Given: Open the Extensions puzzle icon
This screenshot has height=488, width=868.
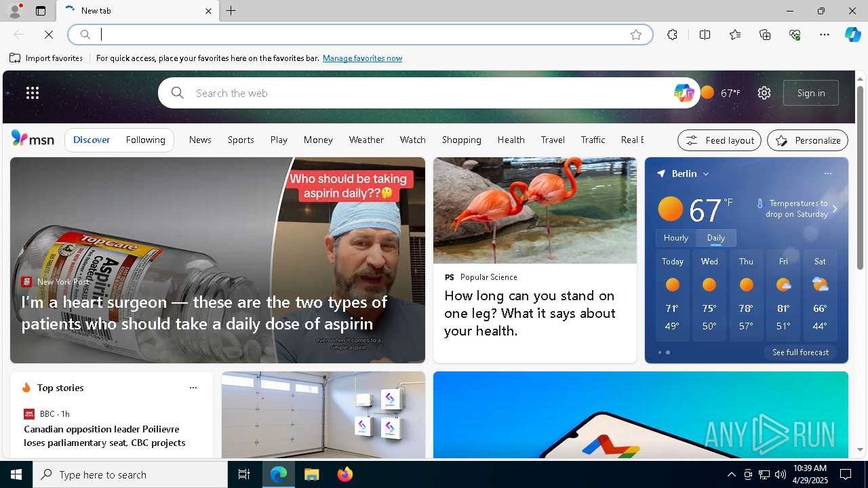Looking at the screenshot, I should point(672,35).
